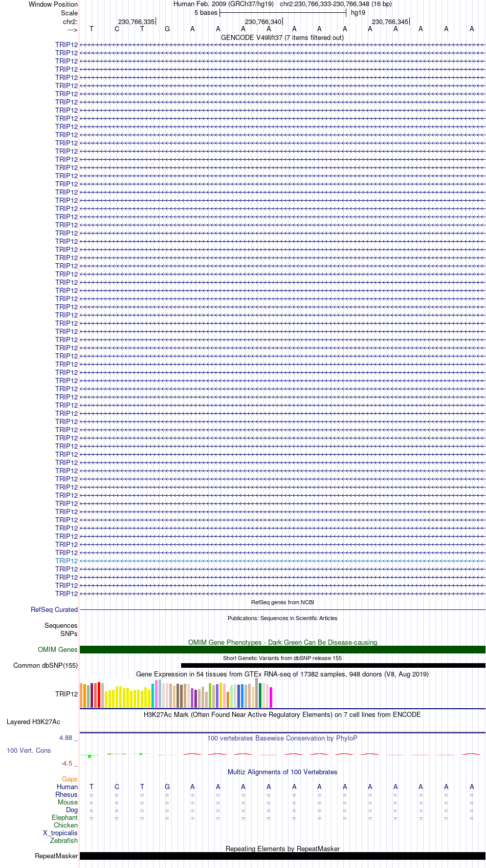Select the Scale label on the left
Viewport: 486px width, 868px height.
click(x=69, y=13)
